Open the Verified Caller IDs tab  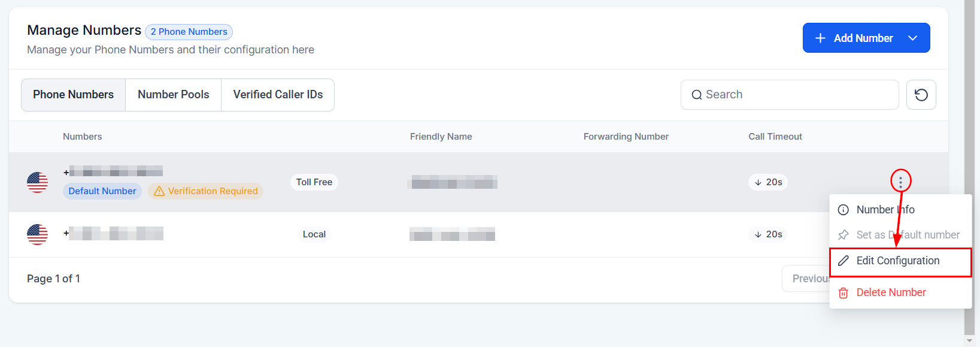pyautogui.click(x=278, y=95)
